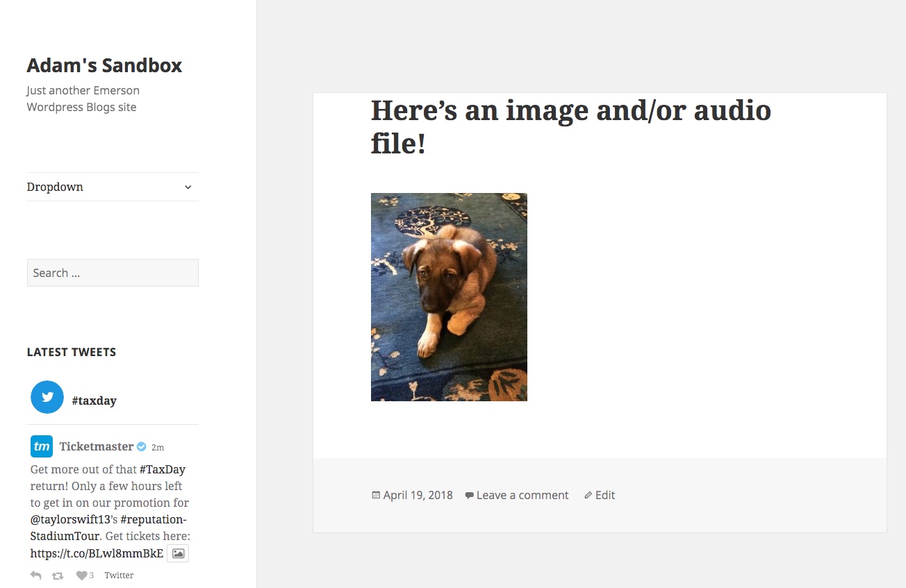Open the Adam's Sandbox site title
Image resolution: width=906 pixels, height=588 pixels.
pyautogui.click(x=104, y=65)
